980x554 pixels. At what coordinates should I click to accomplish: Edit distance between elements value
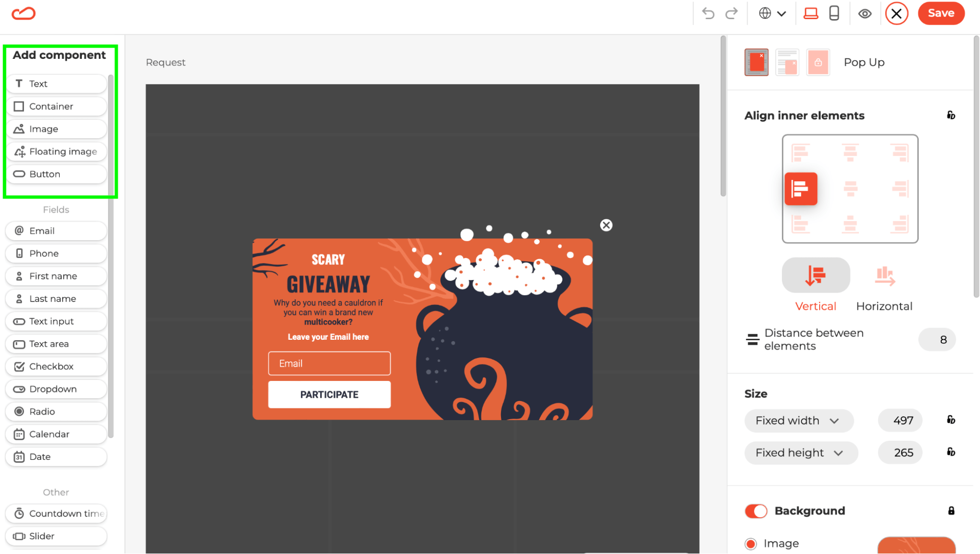point(937,340)
